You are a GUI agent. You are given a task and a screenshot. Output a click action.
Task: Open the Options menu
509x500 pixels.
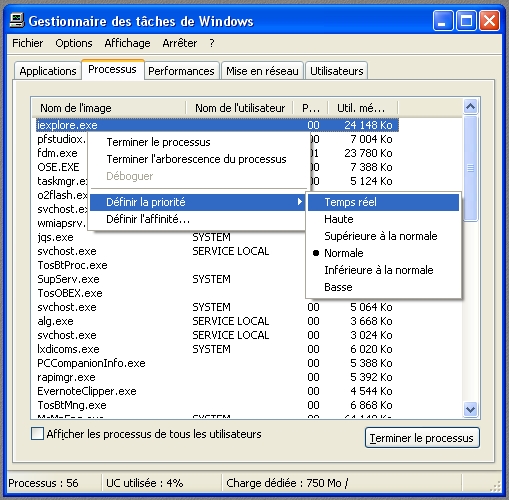tap(74, 43)
